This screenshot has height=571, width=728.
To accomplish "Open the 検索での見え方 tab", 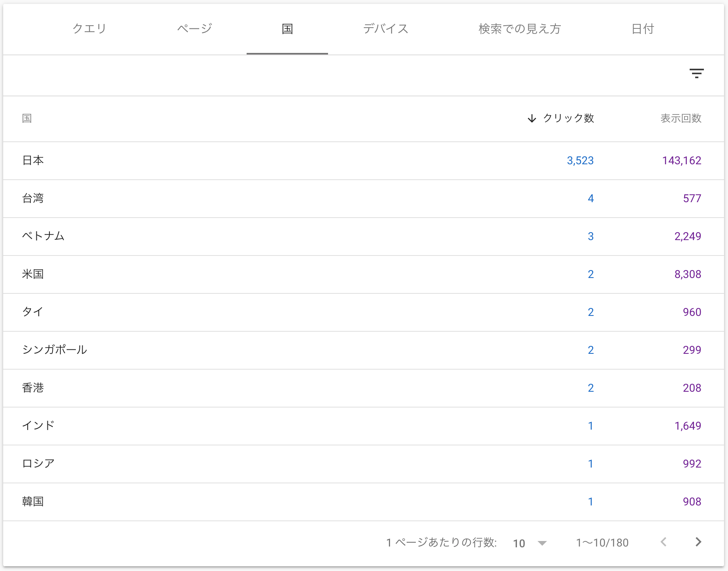I will coord(520,29).
